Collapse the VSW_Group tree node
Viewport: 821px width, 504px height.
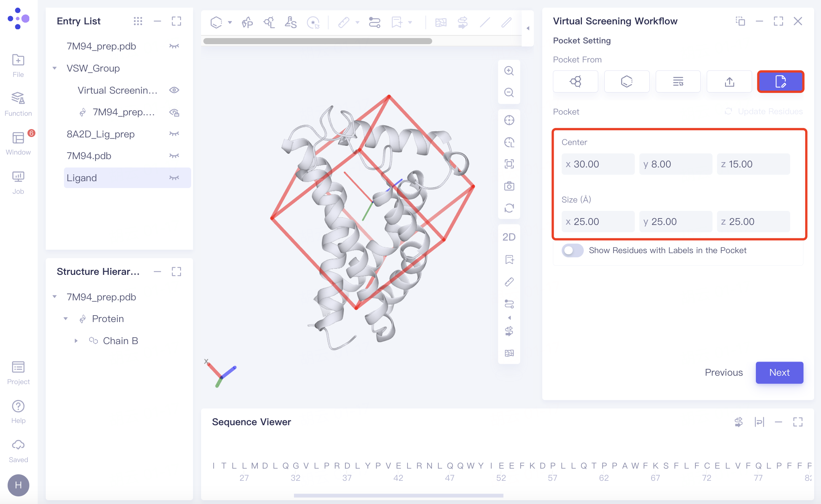54,69
